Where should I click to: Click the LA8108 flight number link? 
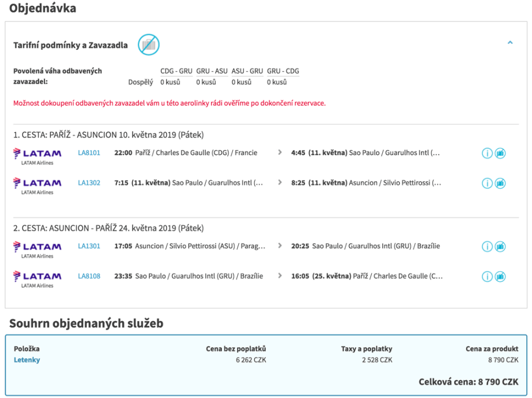pos(89,276)
